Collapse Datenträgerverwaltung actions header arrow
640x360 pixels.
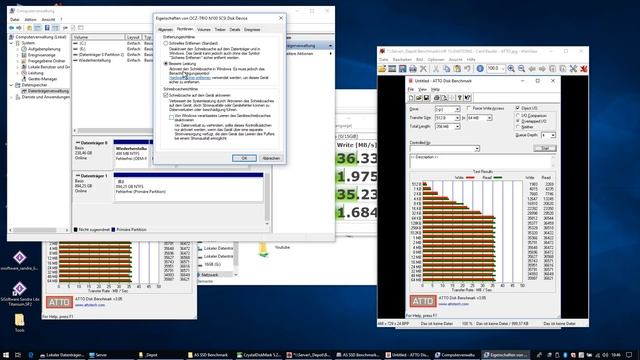click(x=331, y=46)
